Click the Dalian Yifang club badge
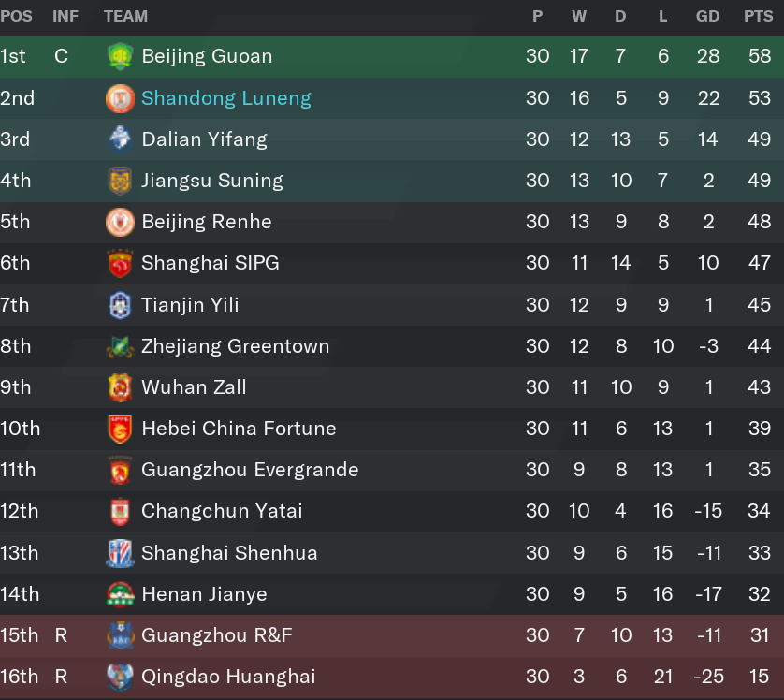This screenshot has height=700, width=784. (x=120, y=139)
